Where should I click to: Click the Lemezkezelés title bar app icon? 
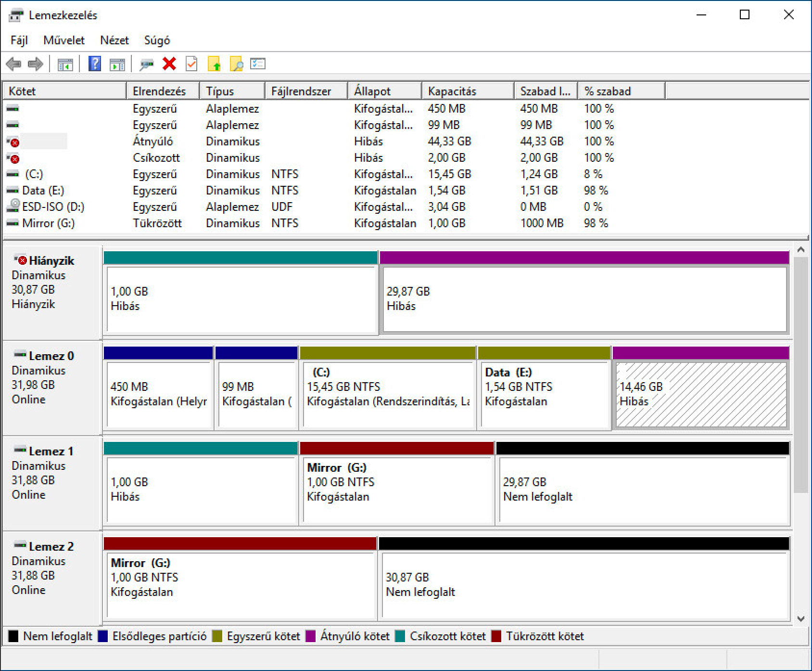pos(16,15)
